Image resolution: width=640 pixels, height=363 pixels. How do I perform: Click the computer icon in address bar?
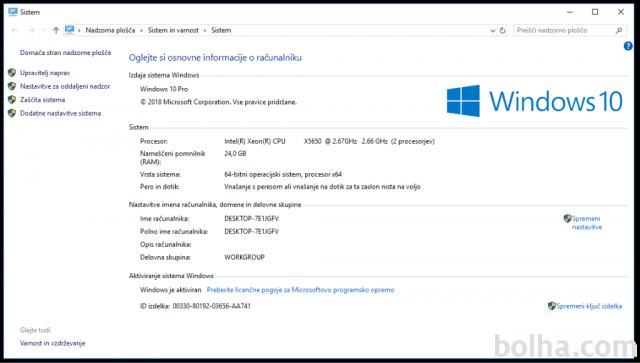point(70,30)
